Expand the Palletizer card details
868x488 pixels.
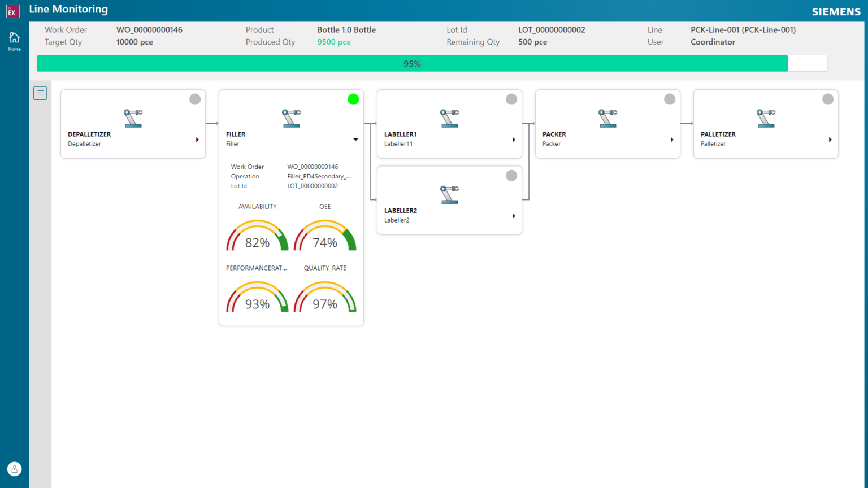tap(830, 140)
